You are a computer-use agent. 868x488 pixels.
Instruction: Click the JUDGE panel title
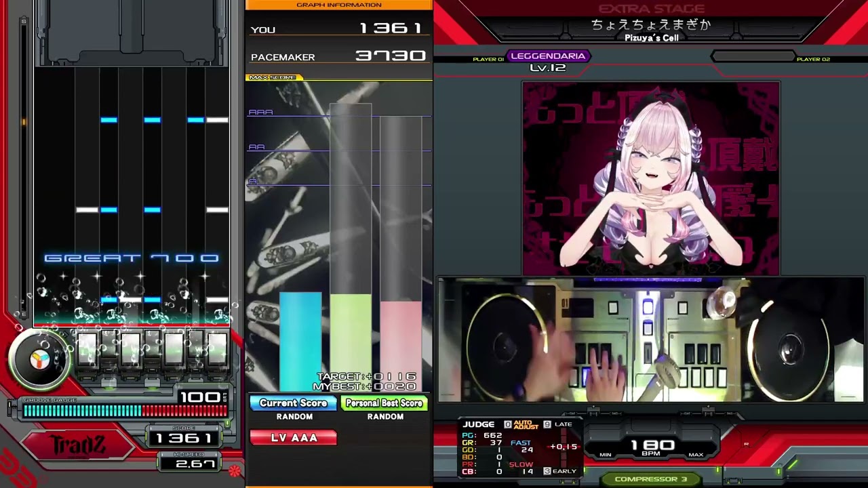coord(479,424)
